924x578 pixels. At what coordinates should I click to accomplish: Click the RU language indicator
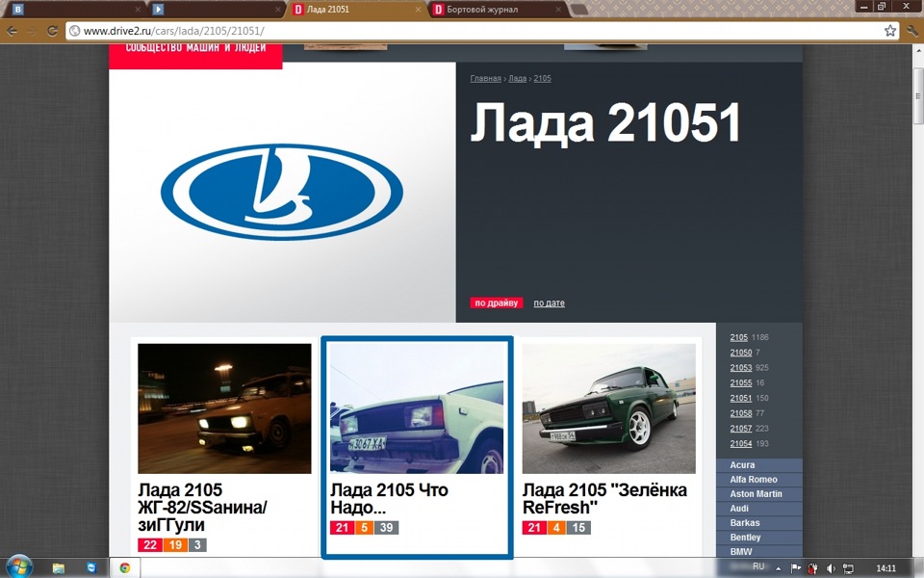tap(758, 566)
